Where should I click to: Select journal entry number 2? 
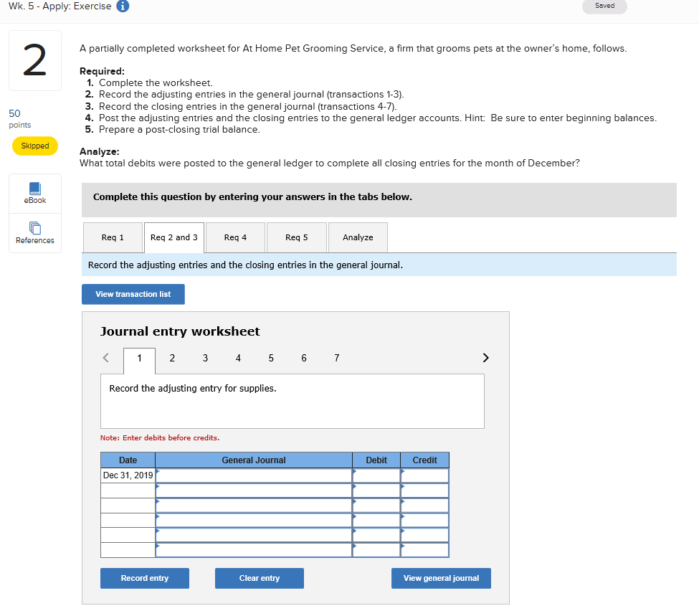tap(172, 358)
